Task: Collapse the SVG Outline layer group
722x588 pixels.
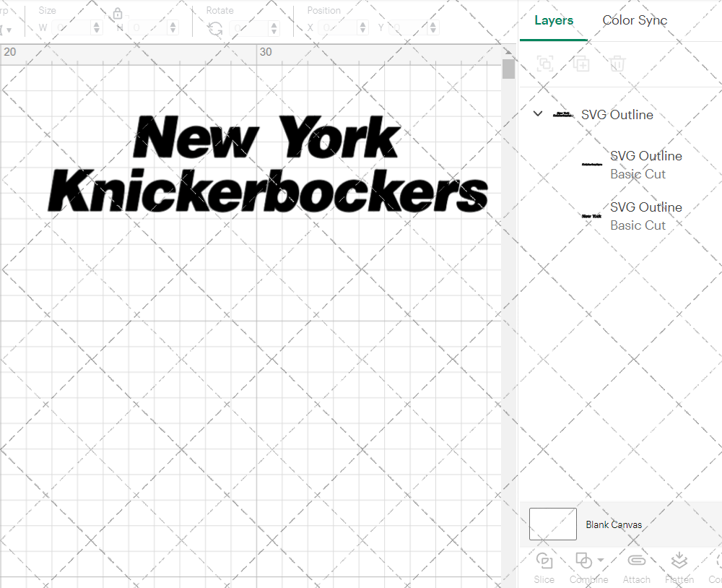Action: point(537,113)
